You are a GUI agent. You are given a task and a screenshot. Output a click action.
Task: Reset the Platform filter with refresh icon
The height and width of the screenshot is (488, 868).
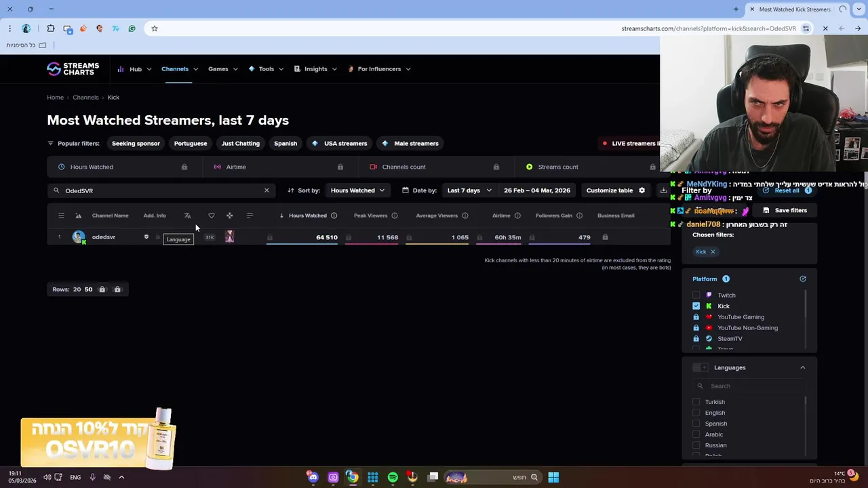point(803,279)
